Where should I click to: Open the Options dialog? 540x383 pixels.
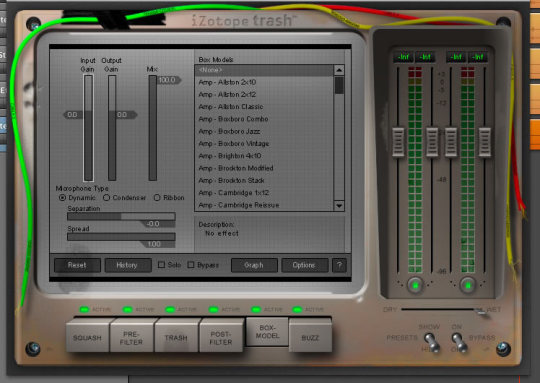(304, 265)
